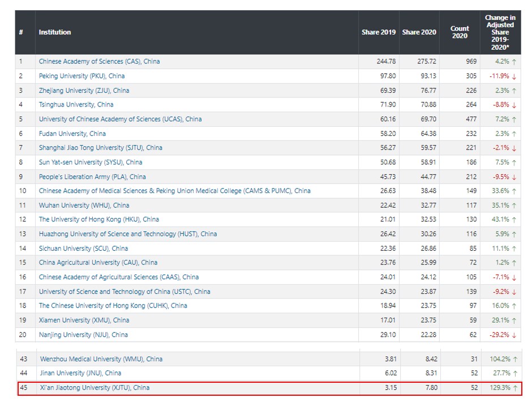Screen dimensions: 532x402
Task: Open Chinese Academy of Agricultural Sciences (CAAS) link
Action: 119,277
